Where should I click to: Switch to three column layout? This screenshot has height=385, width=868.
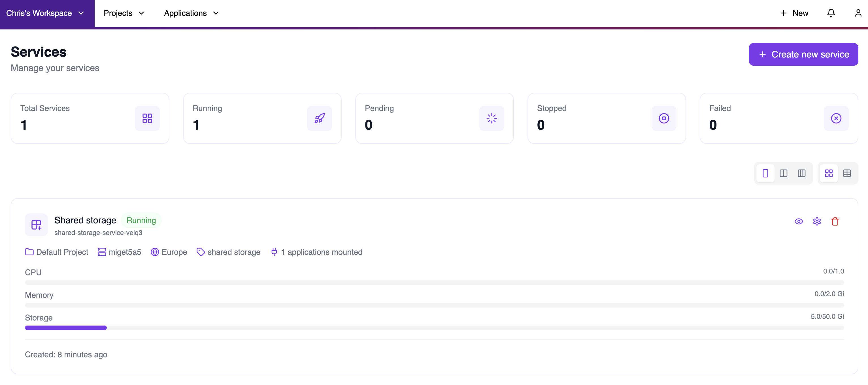point(801,173)
